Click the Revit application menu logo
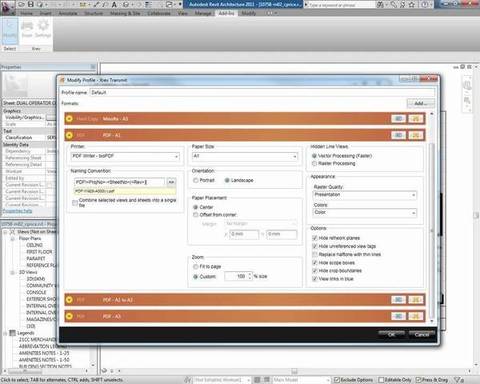Viewport: 480px width, 384px height. coord(7,7)
